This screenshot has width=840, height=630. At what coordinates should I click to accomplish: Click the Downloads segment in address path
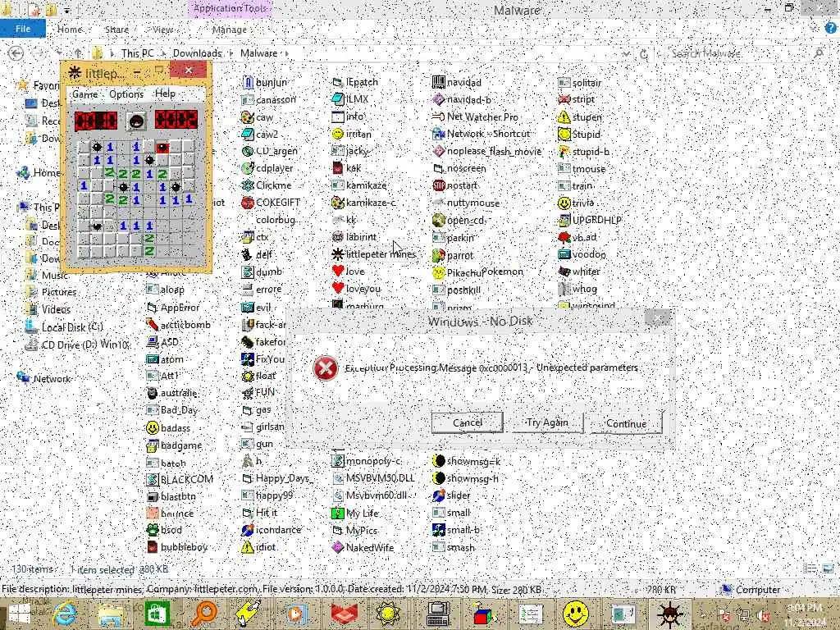pos(197,53)
